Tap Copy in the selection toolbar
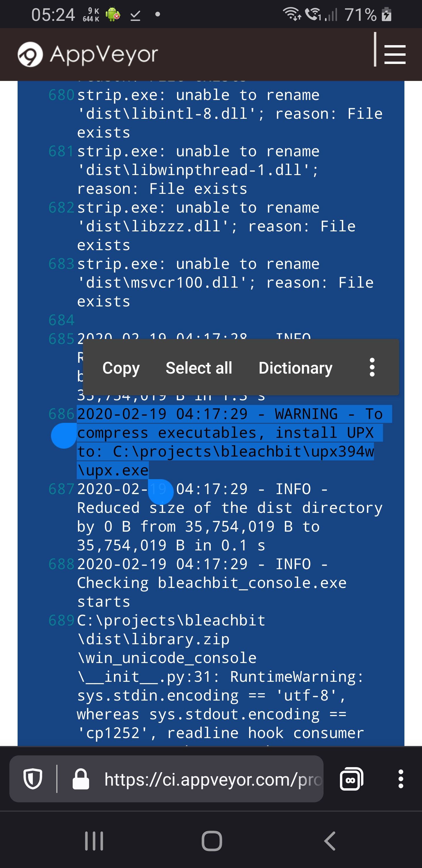The height and width of the screenshot is (868, 422). coord(121,368)
